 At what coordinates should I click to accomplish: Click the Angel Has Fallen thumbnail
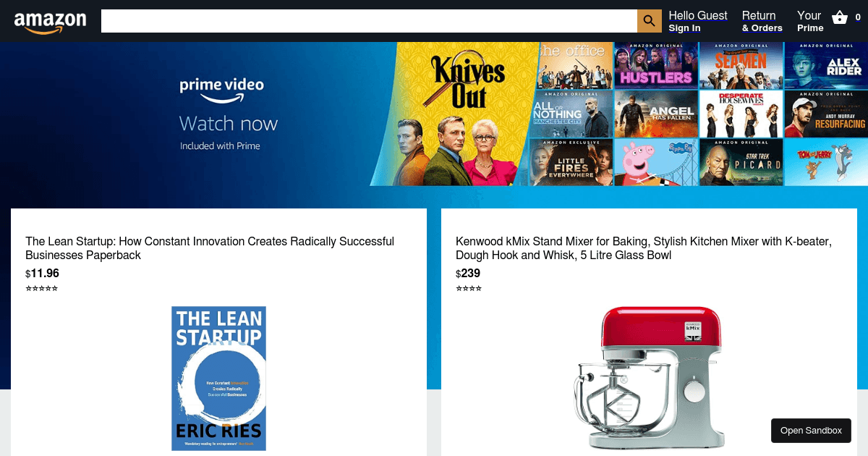tap(656, 114)
